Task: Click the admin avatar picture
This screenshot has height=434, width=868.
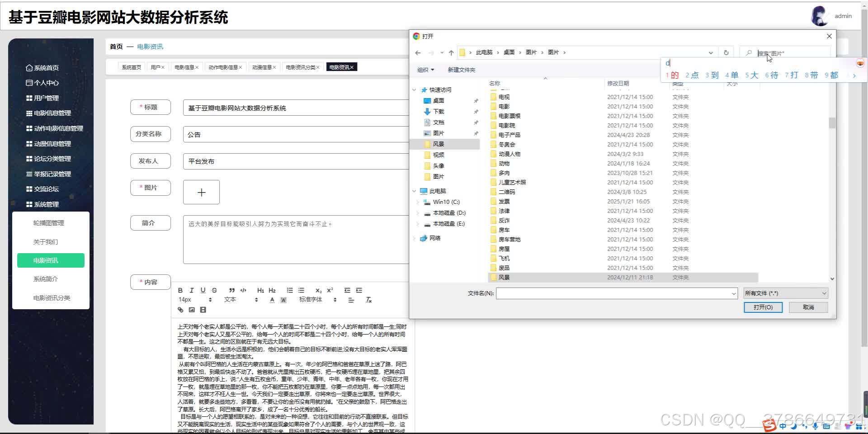Action: (820, 16)
